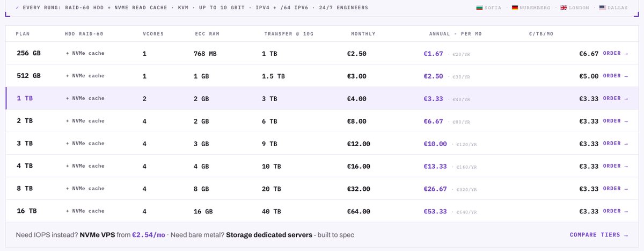Image resolution: width=644 pixels, height=251 pixels.
Task: Click the €1.67 annual per-month price
Action: click(434, 53)
